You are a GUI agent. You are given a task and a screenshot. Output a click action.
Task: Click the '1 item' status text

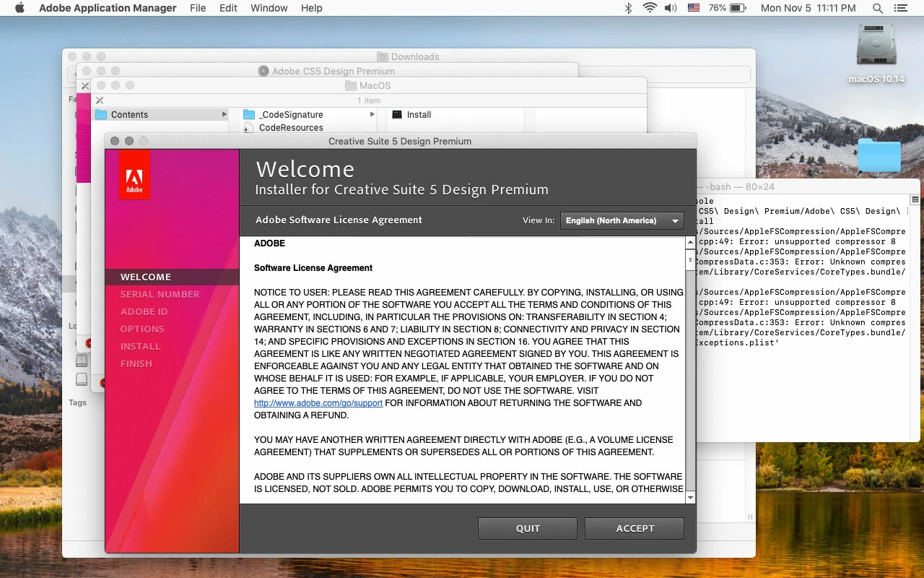pos(369,100)
